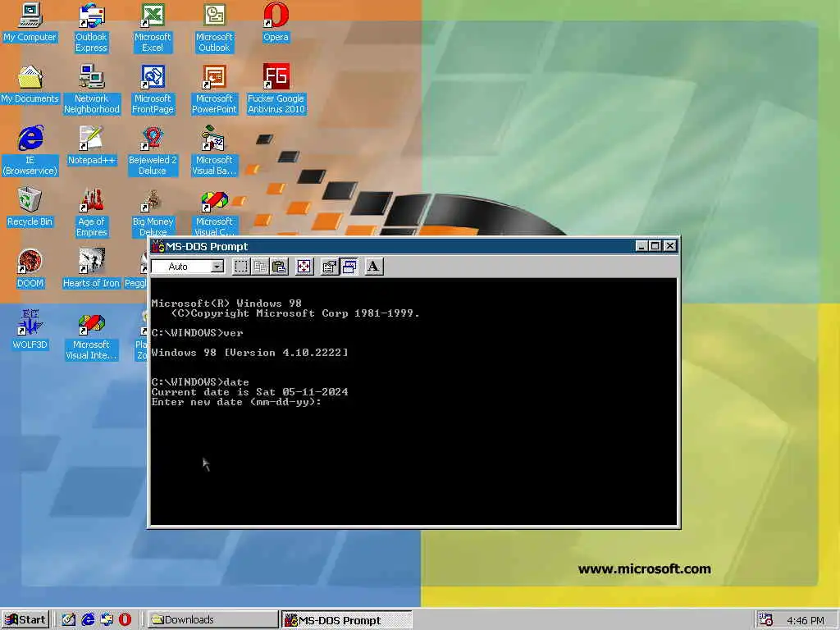This screenshot has width=840, height=630.
Task: Click the Paste toolbar icon
Action: pos(279,267)
